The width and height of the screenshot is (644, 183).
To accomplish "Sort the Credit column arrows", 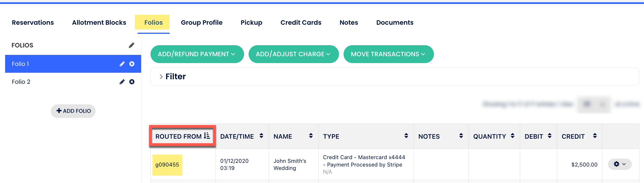I will pos(595,136).
